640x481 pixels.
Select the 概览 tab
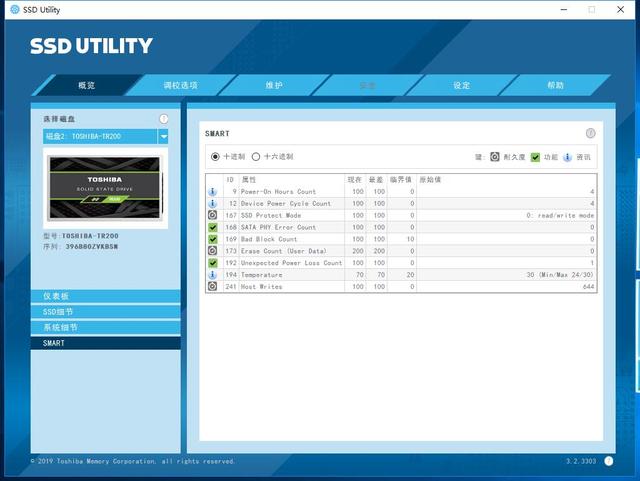(87, 85)
